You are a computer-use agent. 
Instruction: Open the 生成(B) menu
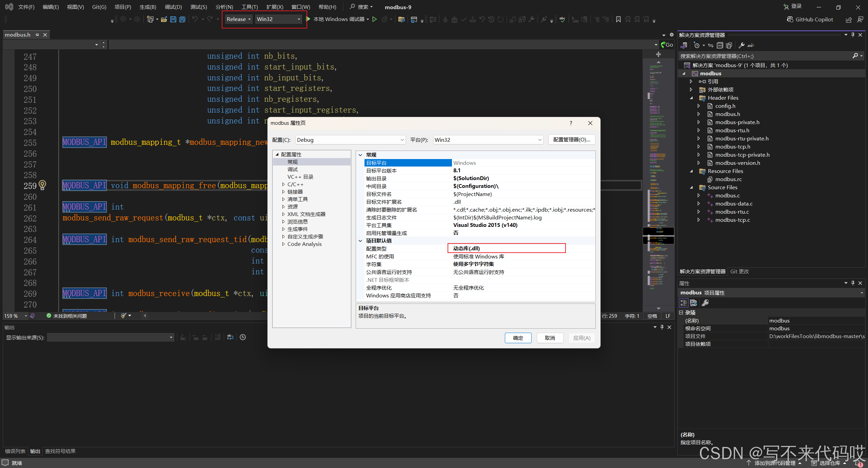tap(147, 7)
